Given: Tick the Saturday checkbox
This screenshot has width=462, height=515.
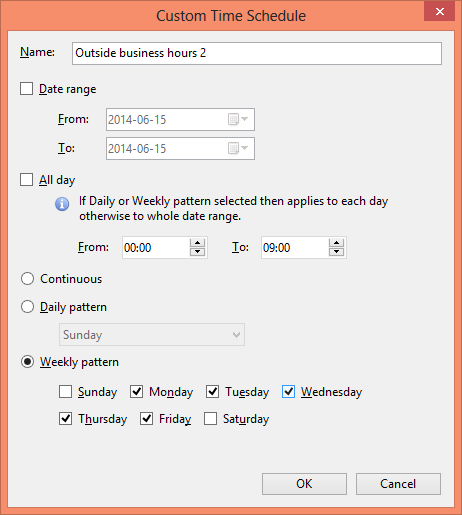Looking at the screenshot, I should coord(210,419).
